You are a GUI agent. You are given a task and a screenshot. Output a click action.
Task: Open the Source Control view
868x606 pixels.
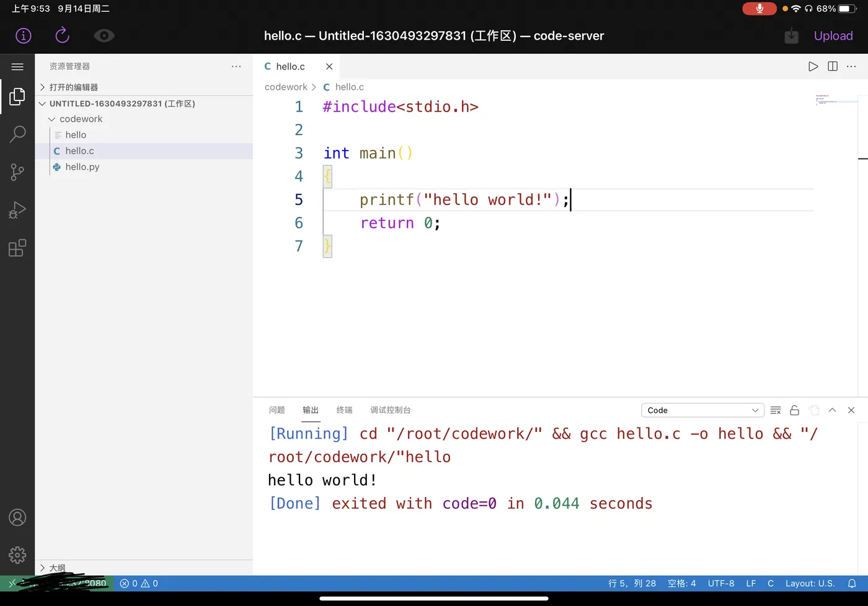[17, 172]
